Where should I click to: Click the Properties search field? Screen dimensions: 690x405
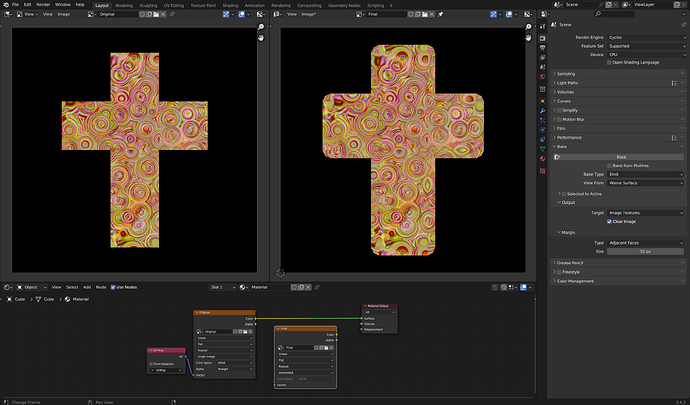[x=614, y=14]
